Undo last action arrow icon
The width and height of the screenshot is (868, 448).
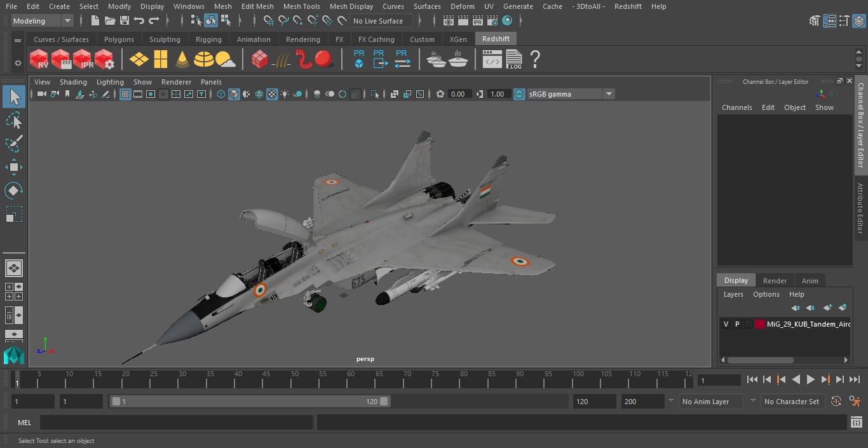[x=139, y=21]
